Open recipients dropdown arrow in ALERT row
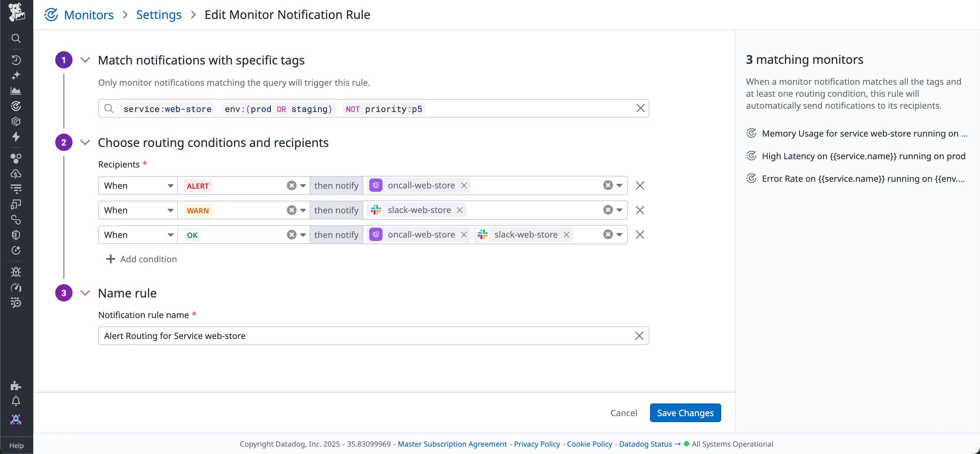980x454 pixels. pyautogui.click(x=619, y=185)
